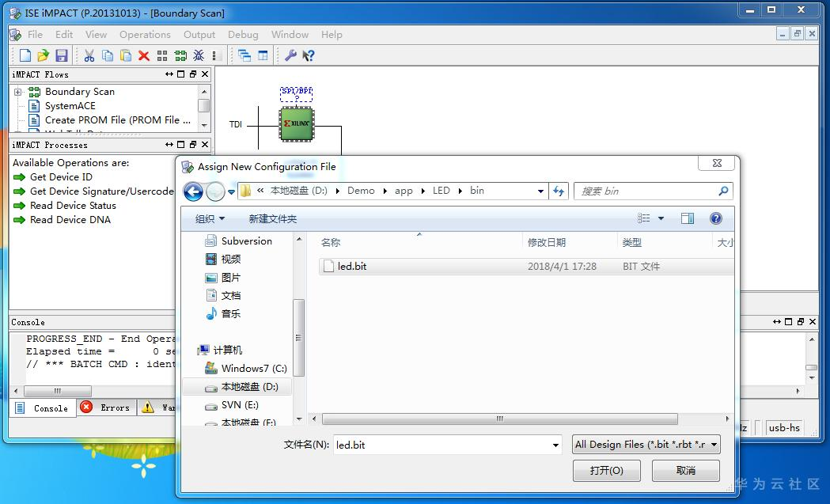Go back with dialog blue arrow button

193,191
